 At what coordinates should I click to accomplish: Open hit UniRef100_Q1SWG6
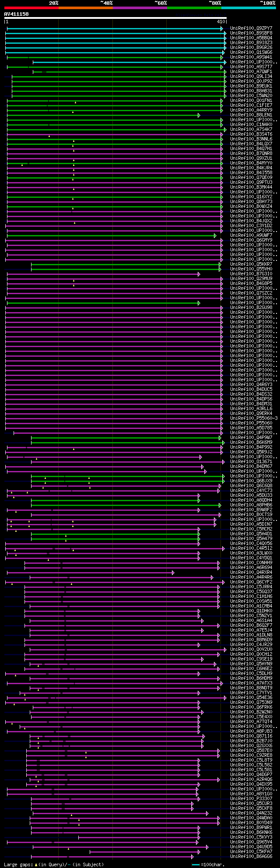click(251, 53)
